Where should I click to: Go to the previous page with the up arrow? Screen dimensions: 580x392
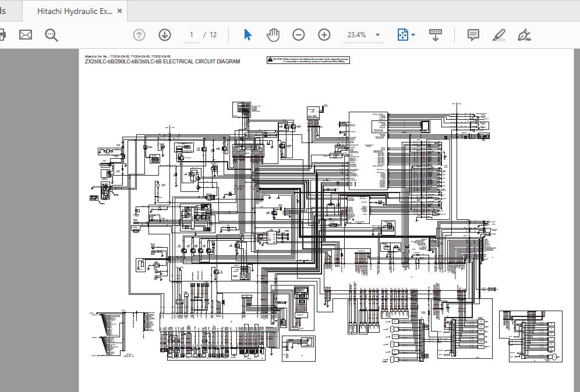click(x=139, y=35)
